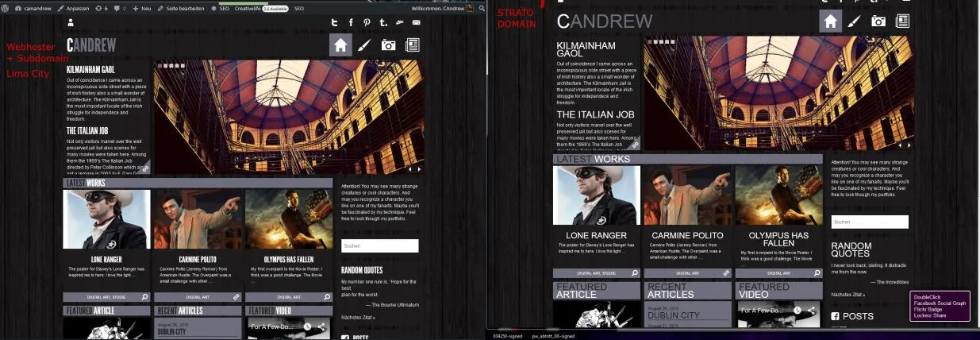Click magnifier under Olympus Has Fallen, right window
This screenshot has width=980, height=340.
point(817,273)
